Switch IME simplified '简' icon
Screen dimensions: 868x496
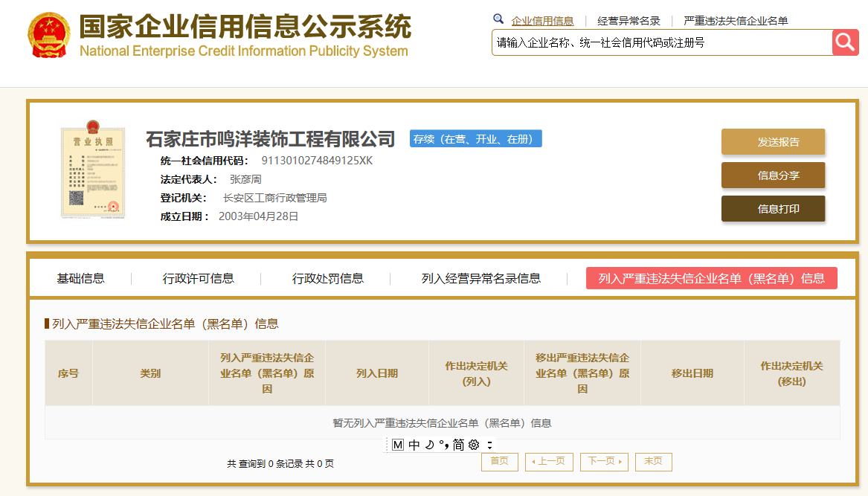coord(458,445)
